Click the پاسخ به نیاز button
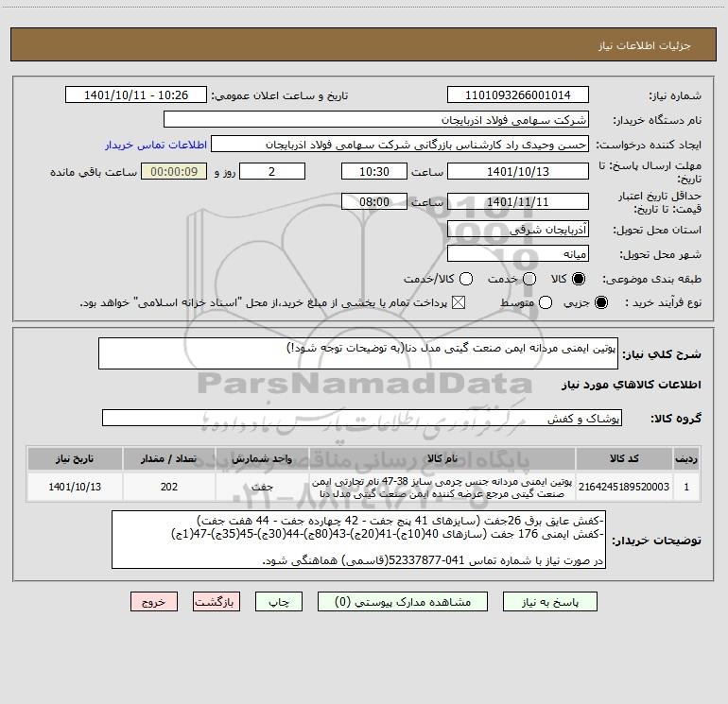This screenshot has height=704, width=728. [x=549, y=602]
